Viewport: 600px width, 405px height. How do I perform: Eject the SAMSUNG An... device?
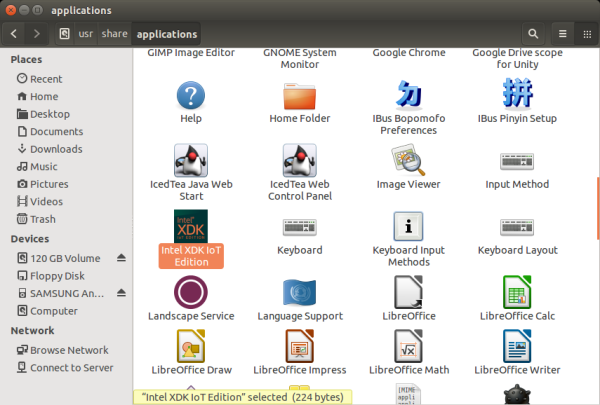coord(121,293)
